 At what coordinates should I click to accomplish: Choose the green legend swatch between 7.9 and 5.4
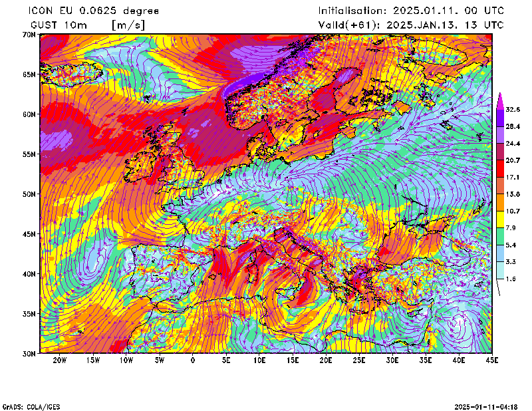click(x=499, y=236)
